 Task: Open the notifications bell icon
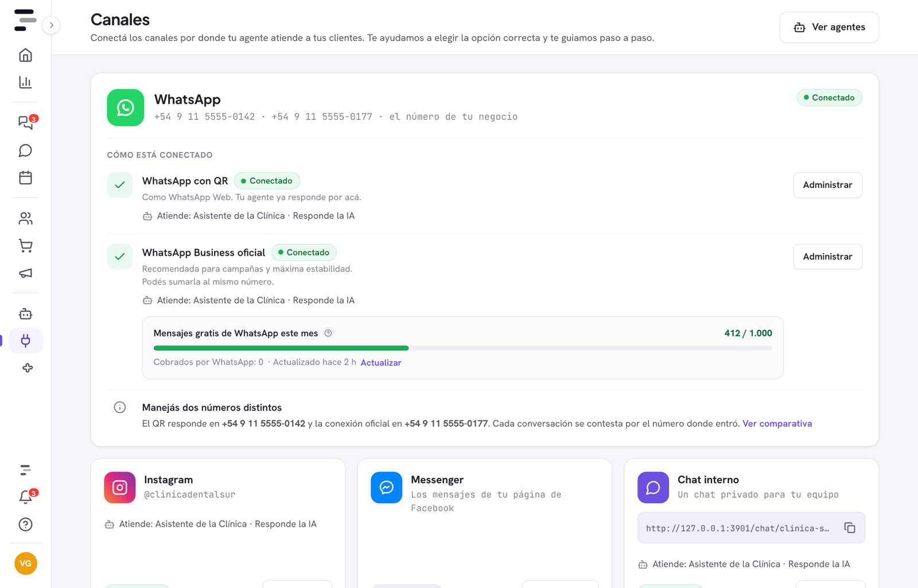tap(26, 497)
